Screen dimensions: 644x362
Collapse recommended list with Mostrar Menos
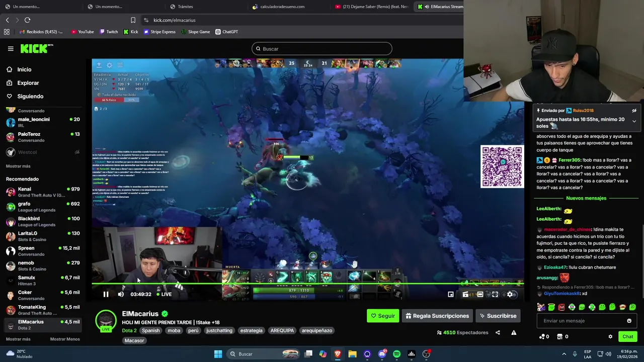coord(65,339)
